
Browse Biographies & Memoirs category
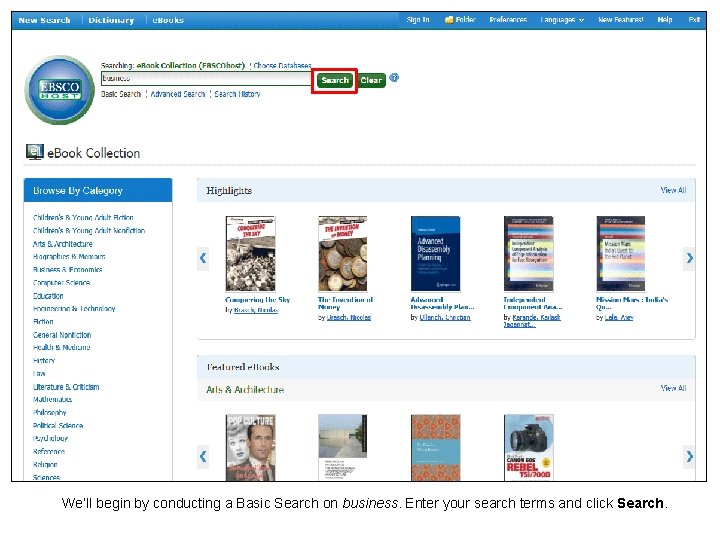(69, 257)
